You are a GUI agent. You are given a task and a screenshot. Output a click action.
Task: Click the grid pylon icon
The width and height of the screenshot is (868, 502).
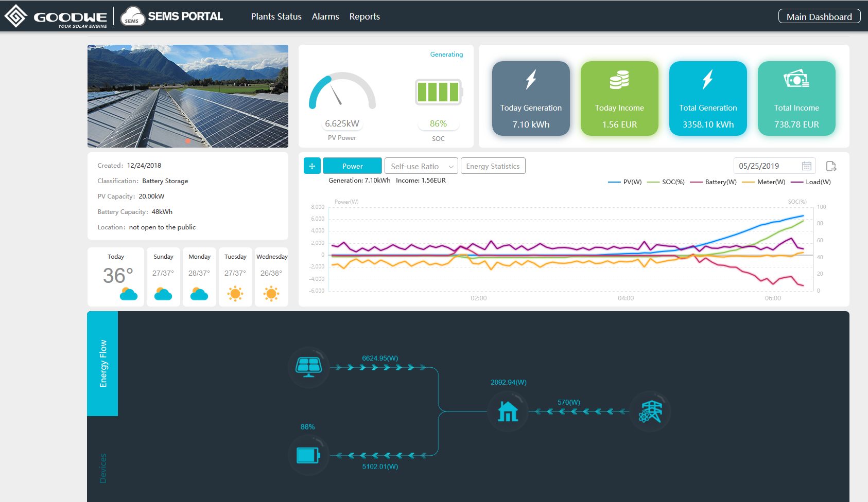[650, 411]
